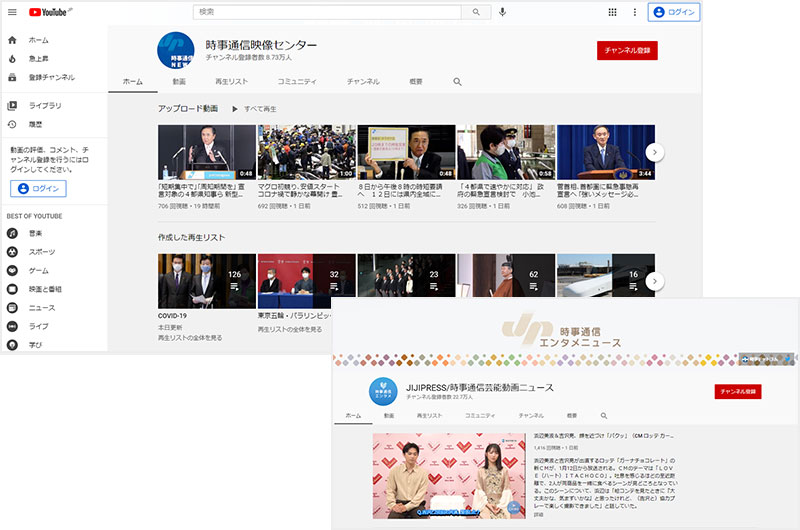Open ニュース in the sidebar
The image size is (800, 530).
click(x=41, y=308)
